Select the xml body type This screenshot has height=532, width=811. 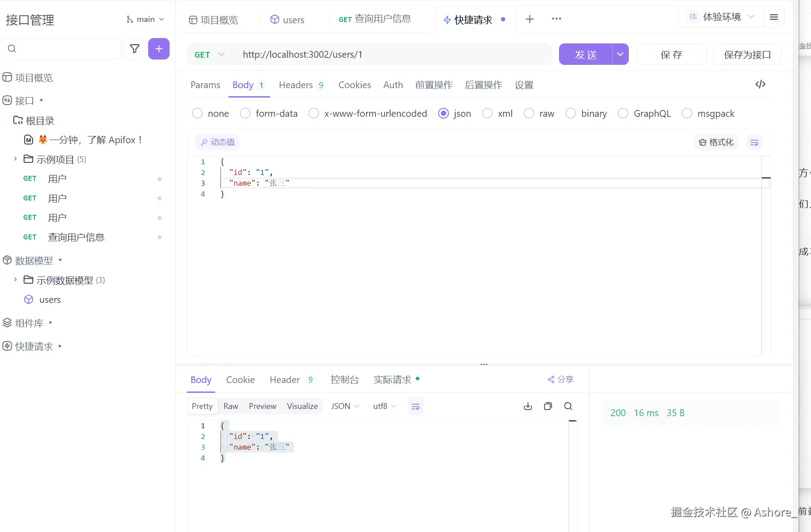point(487,114)
